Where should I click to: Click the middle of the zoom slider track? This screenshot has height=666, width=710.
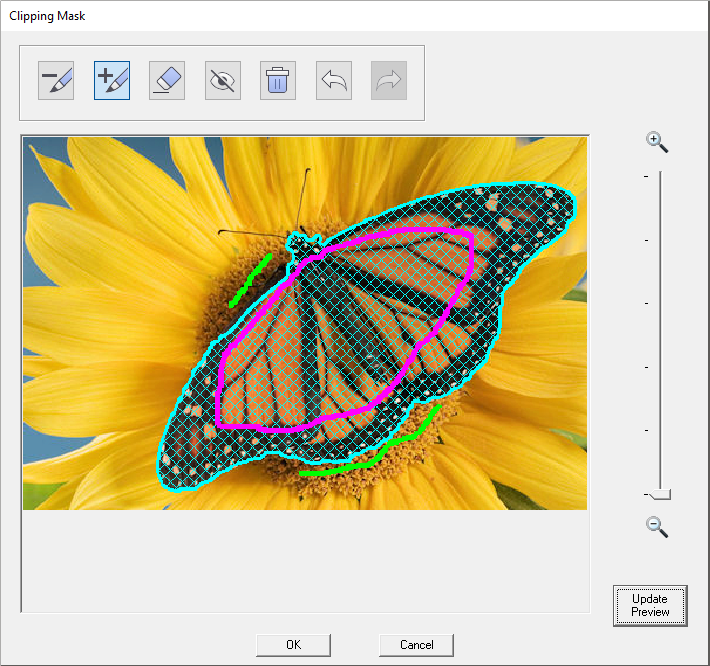(x=660, y=335)
